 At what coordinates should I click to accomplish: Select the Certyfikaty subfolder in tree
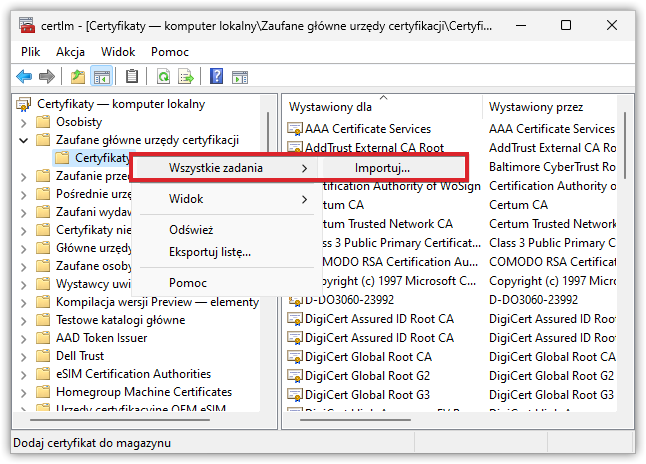(102, 158)
